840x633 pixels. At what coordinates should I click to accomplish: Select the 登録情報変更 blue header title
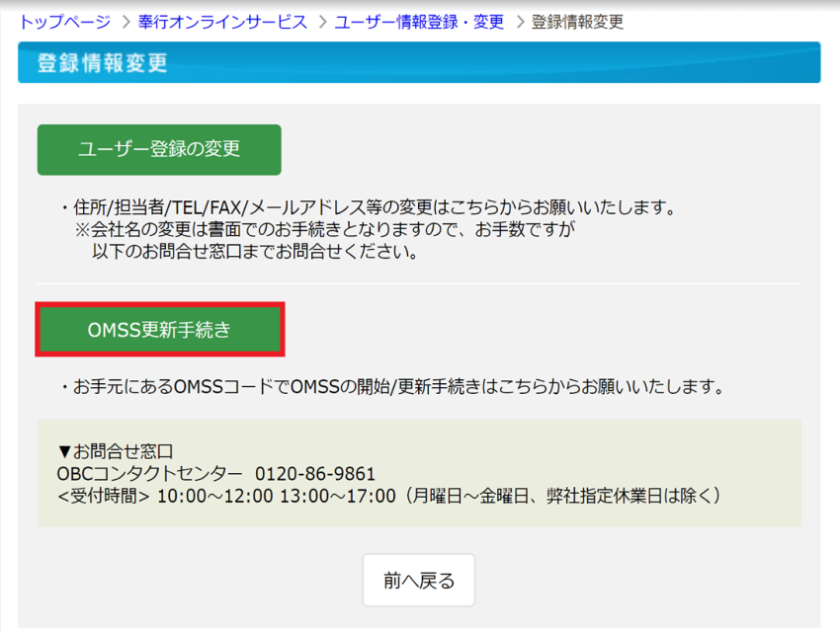click(103, 62)
